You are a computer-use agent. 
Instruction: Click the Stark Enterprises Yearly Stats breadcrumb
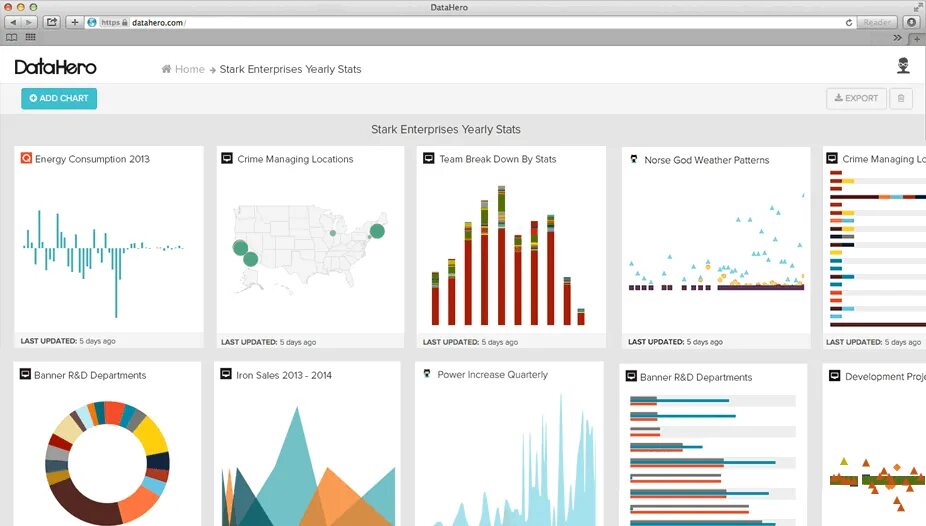point(291,69)
